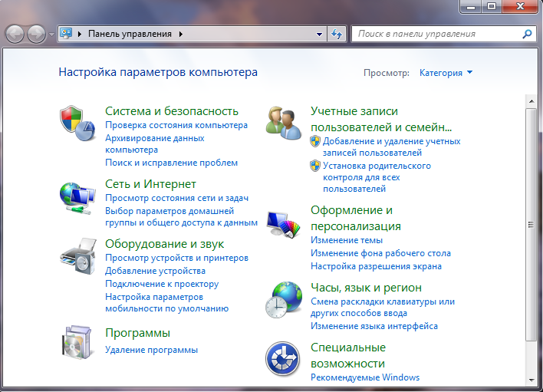Screen dimensions: 543x392
Task: Click Изменение фона рабочего стола link
Action: tap(380, 253)
